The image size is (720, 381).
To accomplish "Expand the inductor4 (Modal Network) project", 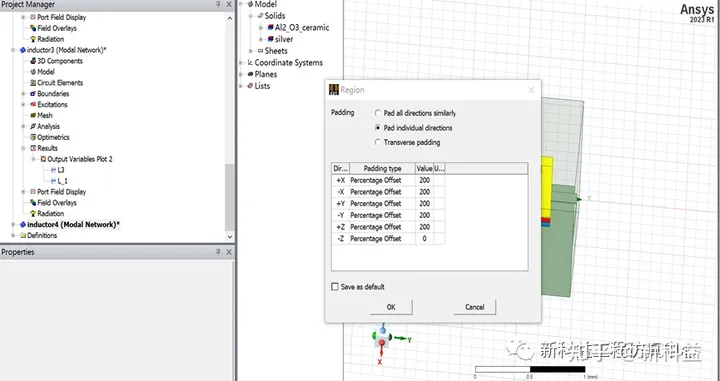I will [13, 224].
